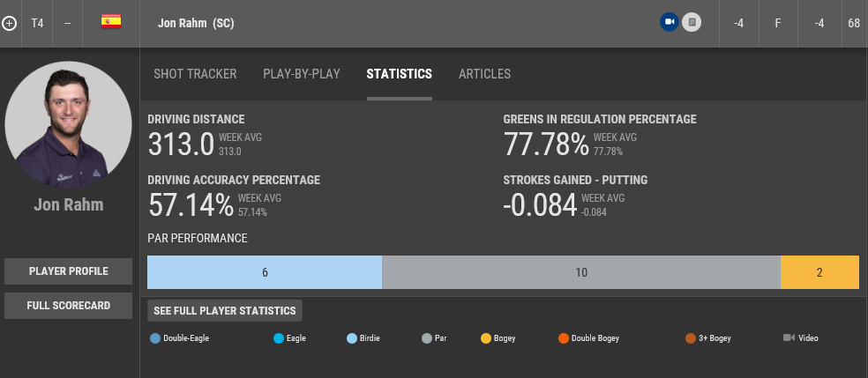868x378 pixels.
Task: Click Jon Rahm's profile photo
Action: click(68, 125)
